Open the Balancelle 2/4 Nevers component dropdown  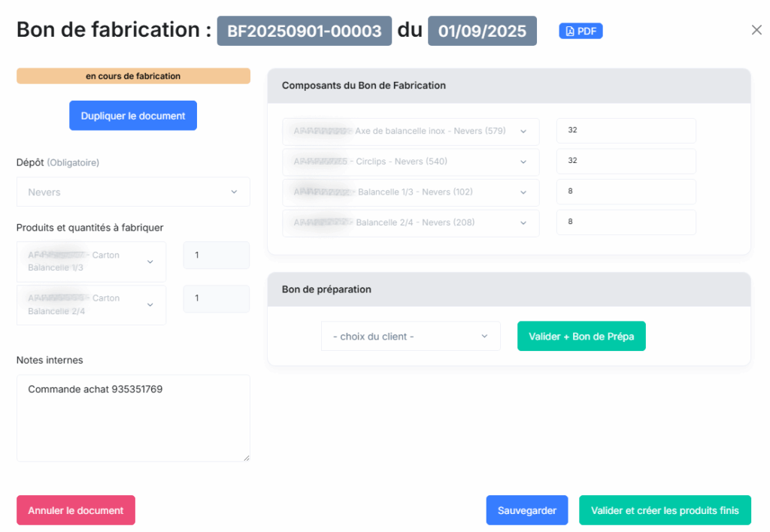pos(411,222)
